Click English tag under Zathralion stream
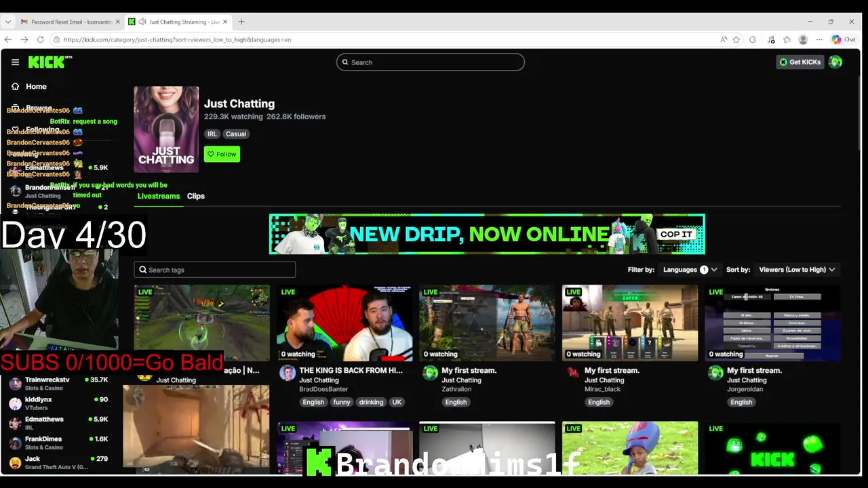This screenshot has height=488, width=868. (x=456, y=402)
